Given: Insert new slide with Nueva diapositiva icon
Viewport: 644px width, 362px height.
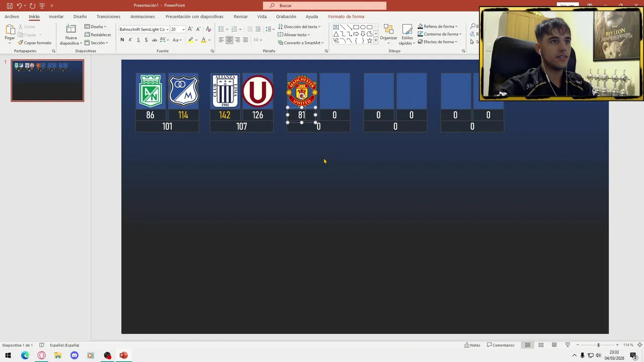Looking at the screenshot, I should [71, 29].
